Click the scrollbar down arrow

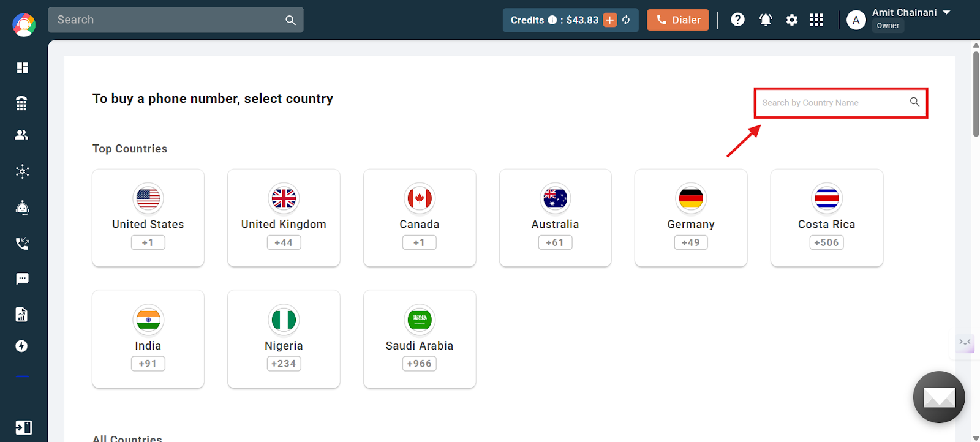[976, 438]
